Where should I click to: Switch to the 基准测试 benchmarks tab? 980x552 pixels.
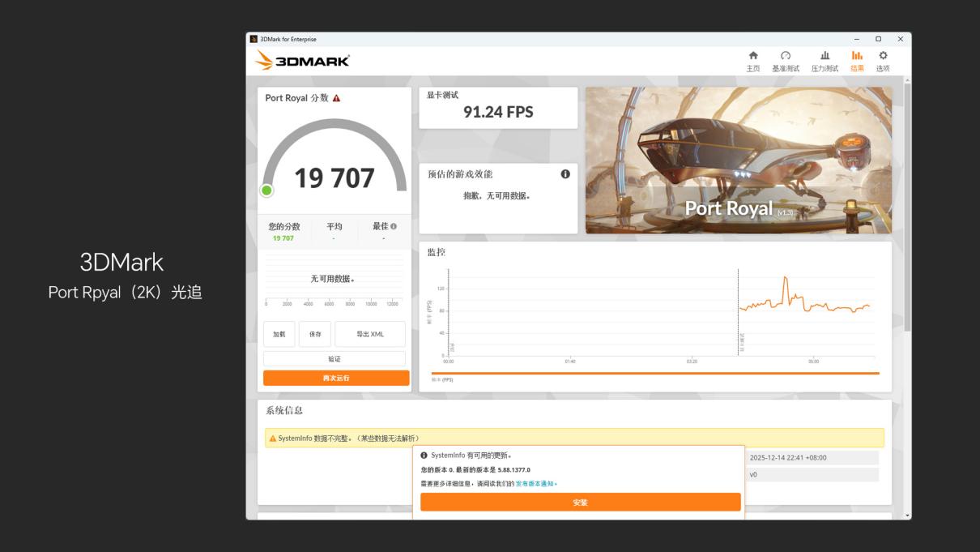pyautogui.click(x=785, y=60)
